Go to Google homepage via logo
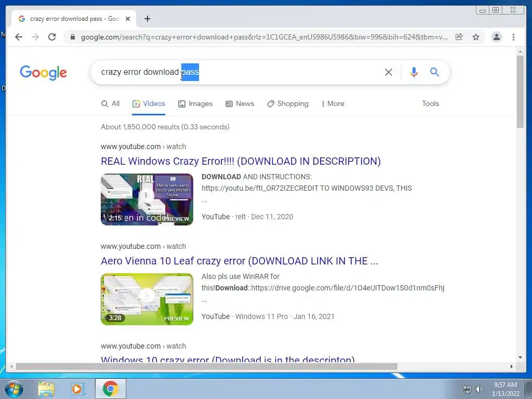The width and height of the screenshot is (532, 399). point(44,73)
